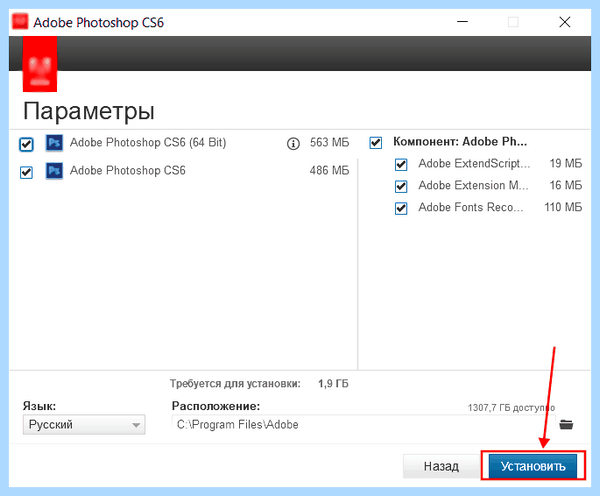This screenshot has width=600, height=496.
Task: Click the Расположение path input field
Action: [364, 424]
